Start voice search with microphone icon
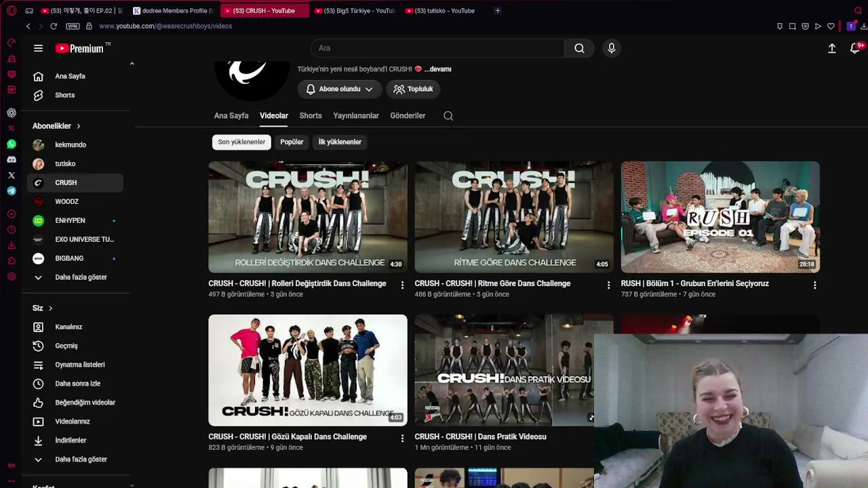Viewport: 868px width, 488px height. [x=612, y=48]
